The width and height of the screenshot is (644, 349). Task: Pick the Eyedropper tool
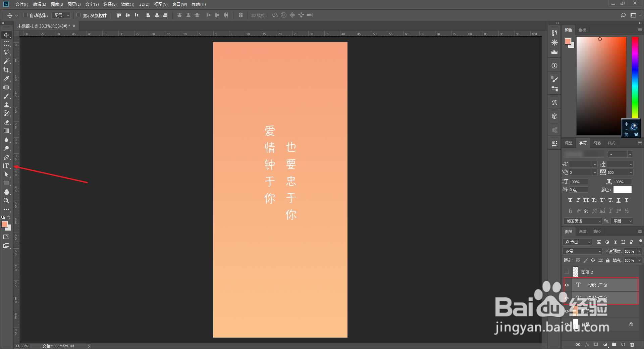click(6, 79)
